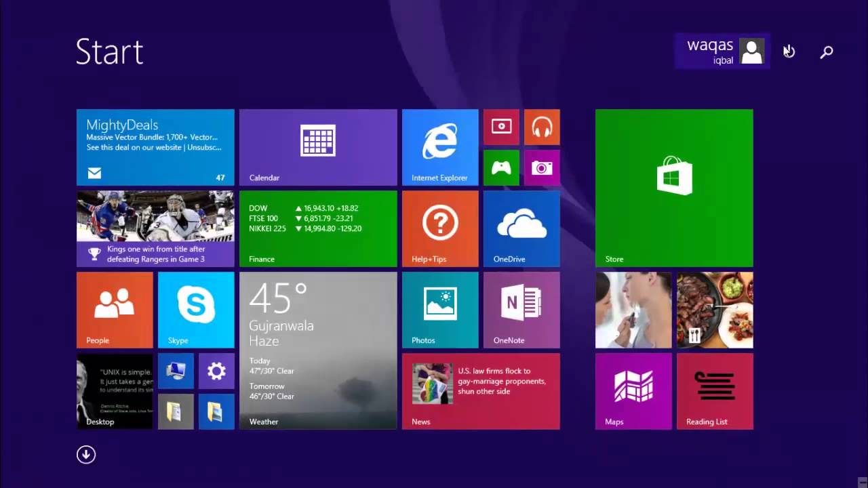Show all apps with the down arrow

point(86,454)
